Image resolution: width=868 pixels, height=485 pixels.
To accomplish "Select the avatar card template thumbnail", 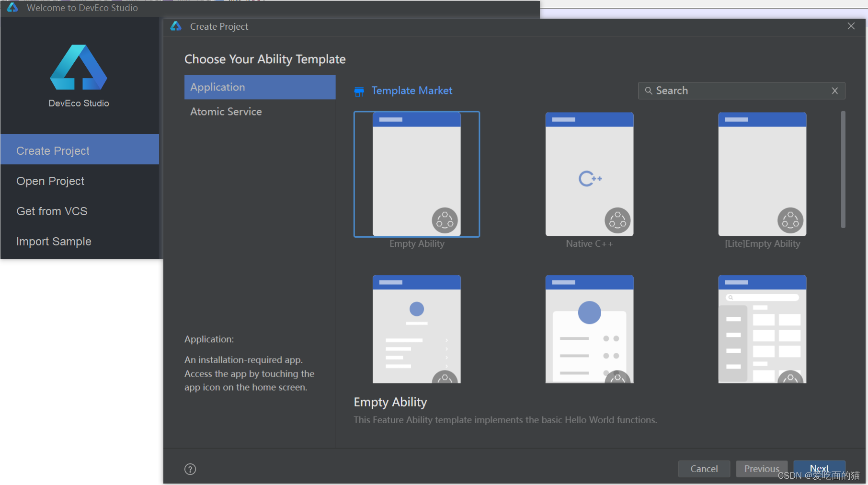I will [x=589, y=329].
